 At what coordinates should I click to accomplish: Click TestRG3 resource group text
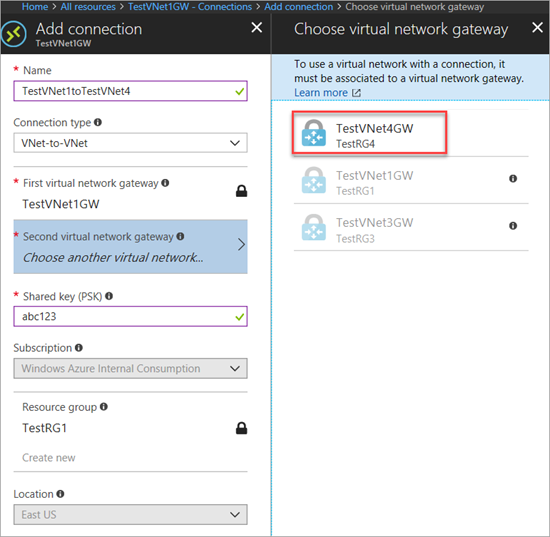tap(355, 239)
